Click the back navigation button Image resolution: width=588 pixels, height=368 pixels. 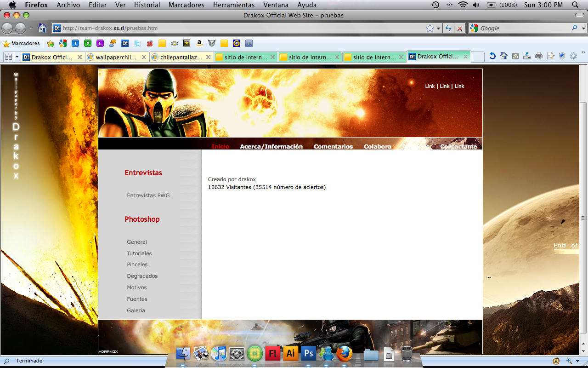point(7,28)
